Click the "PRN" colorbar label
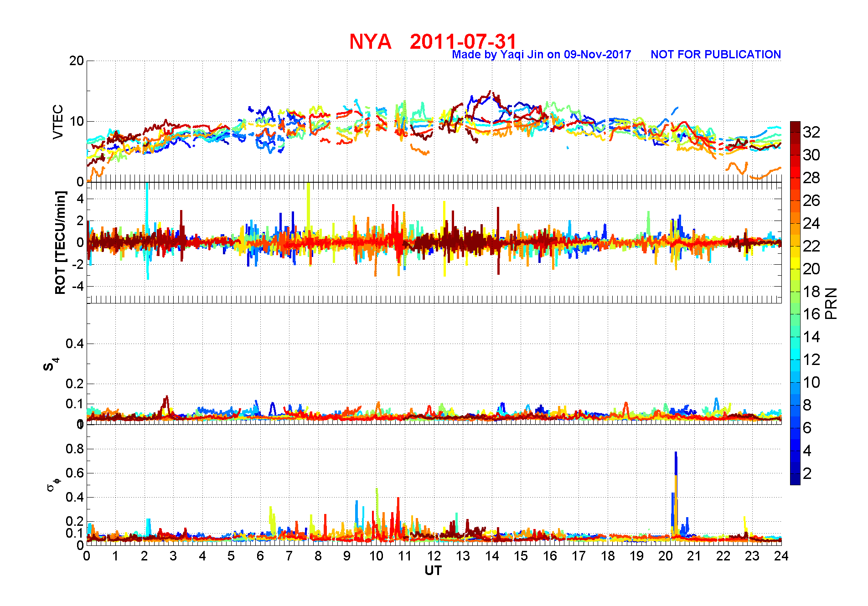The width and height of the screenshot is (868, 606). tap(831, 303)
